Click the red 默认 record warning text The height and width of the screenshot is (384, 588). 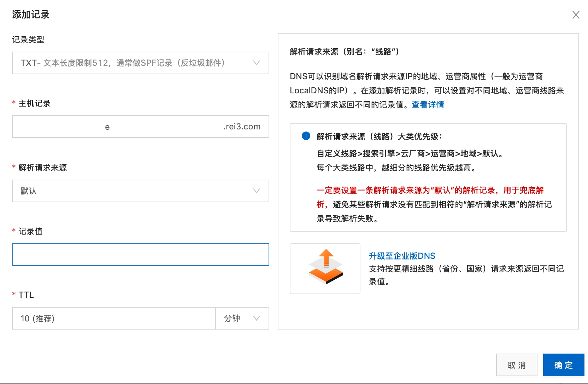click(430, 190)
